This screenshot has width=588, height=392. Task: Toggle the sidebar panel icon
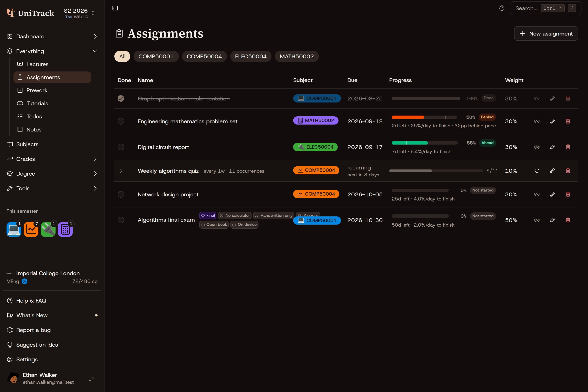coord(115,8)
